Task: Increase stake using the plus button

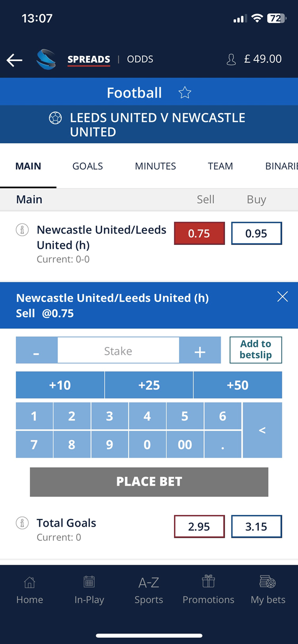Action: point(200,350)
